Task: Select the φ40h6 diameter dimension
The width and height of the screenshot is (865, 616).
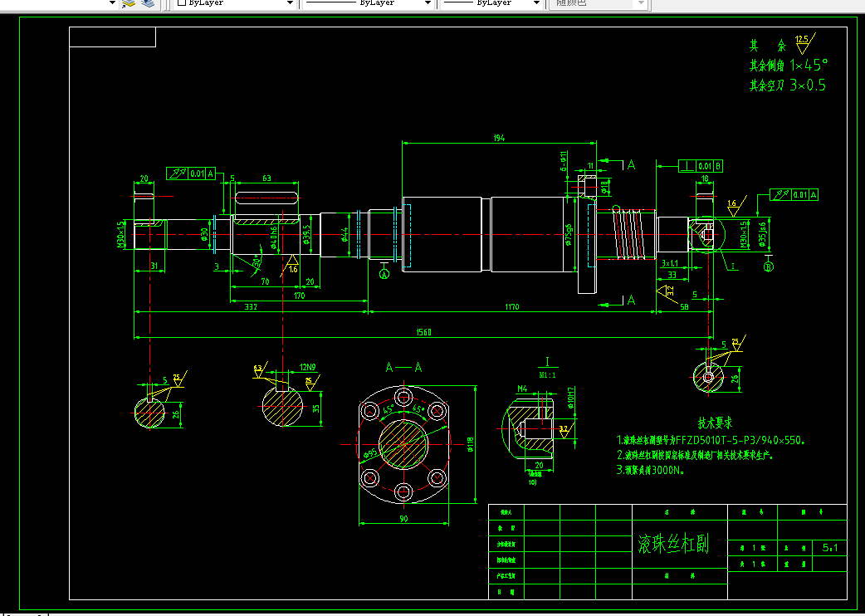Action: tap(274, 238)
